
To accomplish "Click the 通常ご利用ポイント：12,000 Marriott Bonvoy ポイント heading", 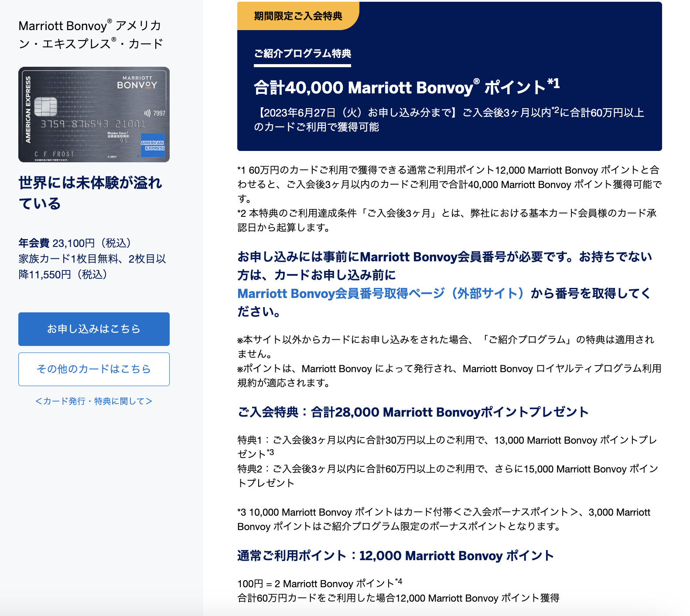I will [396, 555].
